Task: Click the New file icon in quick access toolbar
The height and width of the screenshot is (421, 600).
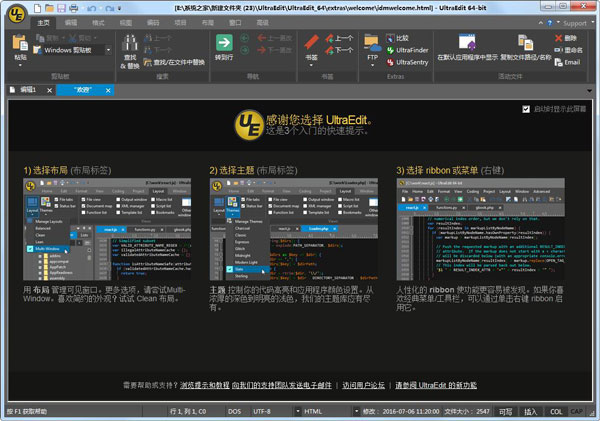Action: 37,8
